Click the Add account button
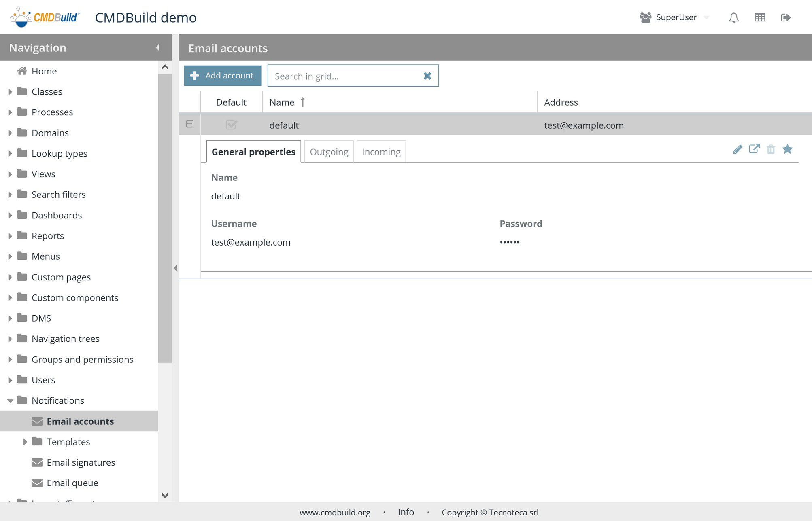The image size is (812, 521). [x=223, y=76]
